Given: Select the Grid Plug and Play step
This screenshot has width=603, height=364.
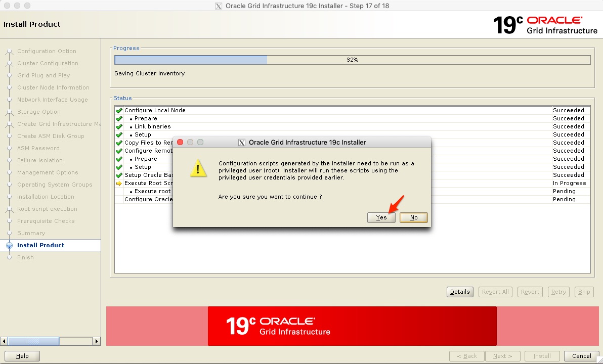Looking at the screenshot, I should (x=44, y=75).
